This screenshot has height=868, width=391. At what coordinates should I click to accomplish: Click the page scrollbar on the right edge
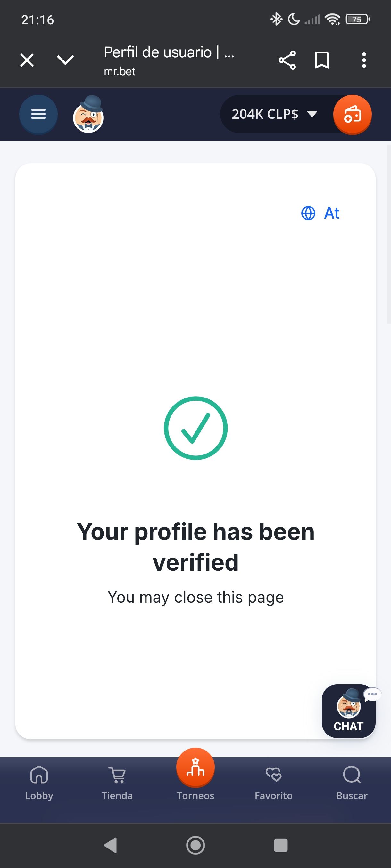click(389, 235)
